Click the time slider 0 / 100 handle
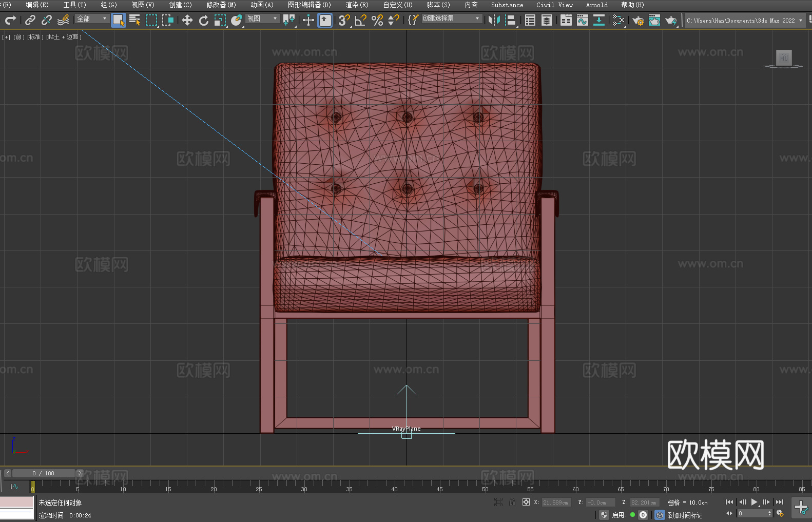Image resolution: width=812 pixels, height=522 pixels. point(44,473)
